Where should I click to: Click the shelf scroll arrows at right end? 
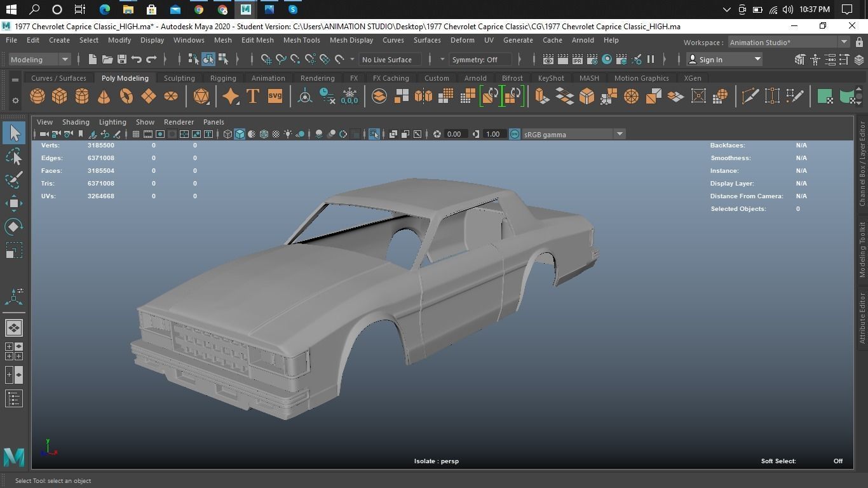point(860,97)
